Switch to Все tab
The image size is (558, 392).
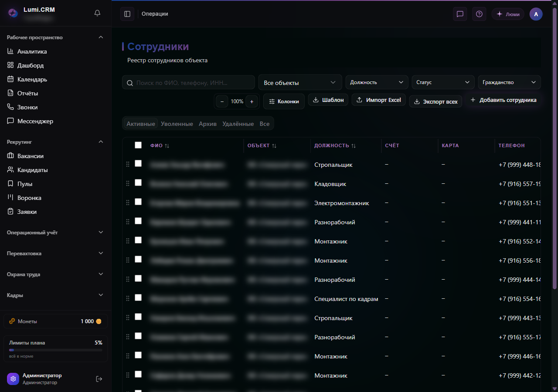click(x=265, y=124)
